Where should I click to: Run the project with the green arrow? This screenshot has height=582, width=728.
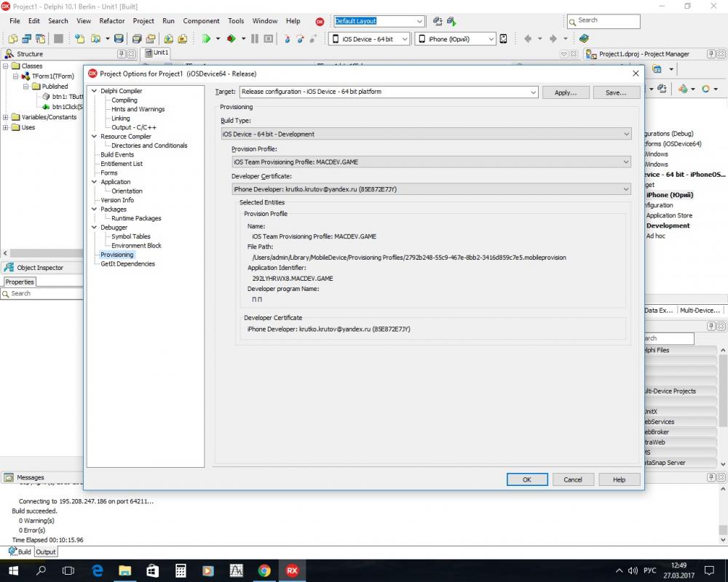coord(206,39)
